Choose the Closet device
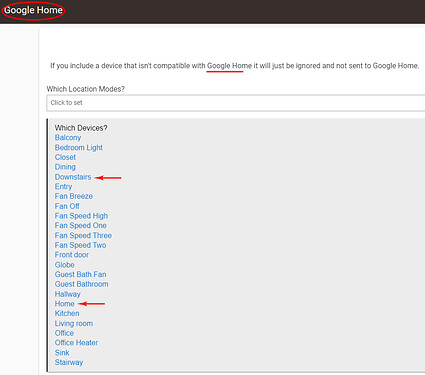 [65, 157]
